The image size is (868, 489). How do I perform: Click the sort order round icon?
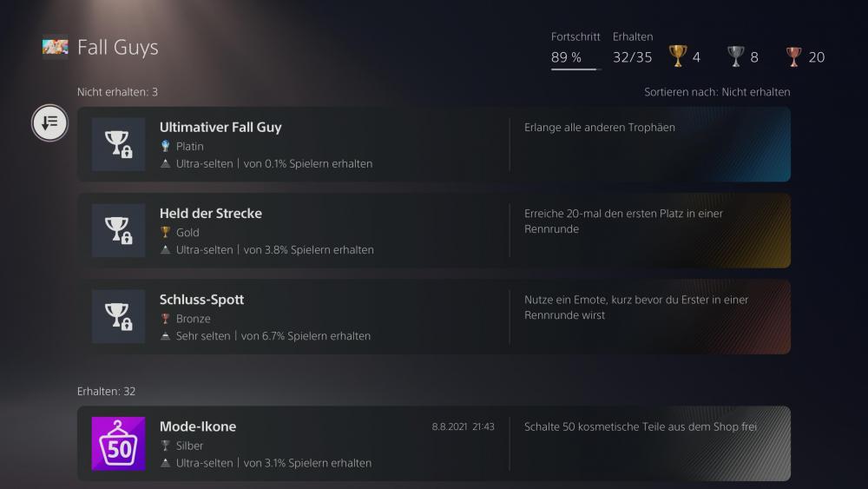point(50,122)
